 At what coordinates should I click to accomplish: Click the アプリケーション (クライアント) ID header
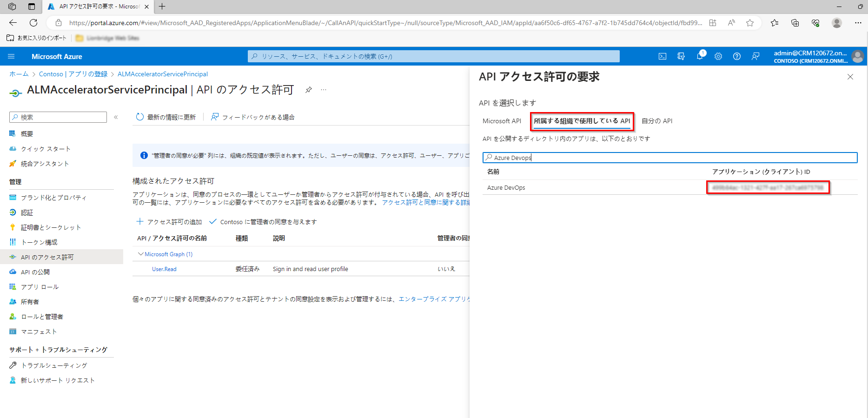[x=761, y=172]
